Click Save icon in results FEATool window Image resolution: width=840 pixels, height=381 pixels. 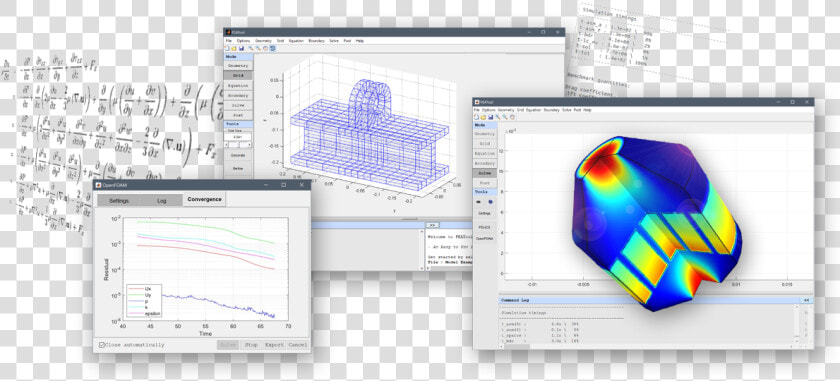[x=491, y=117]
